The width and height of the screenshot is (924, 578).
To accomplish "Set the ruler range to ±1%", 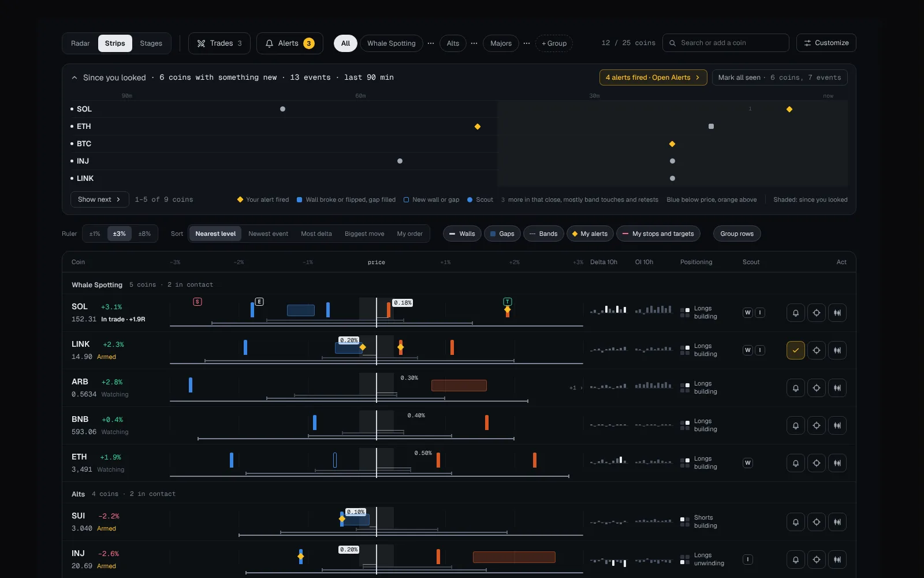I will 95,234.
